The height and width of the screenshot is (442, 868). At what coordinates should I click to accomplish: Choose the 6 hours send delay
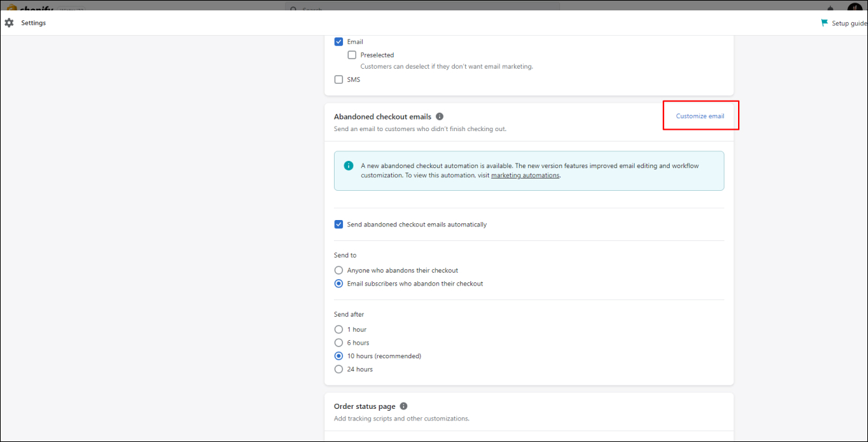(x=338, y=343)
